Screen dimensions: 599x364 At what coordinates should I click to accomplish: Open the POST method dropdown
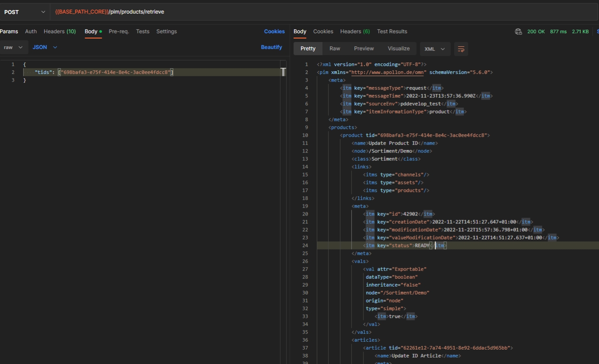pyautogui.click(x=24, y=12)
